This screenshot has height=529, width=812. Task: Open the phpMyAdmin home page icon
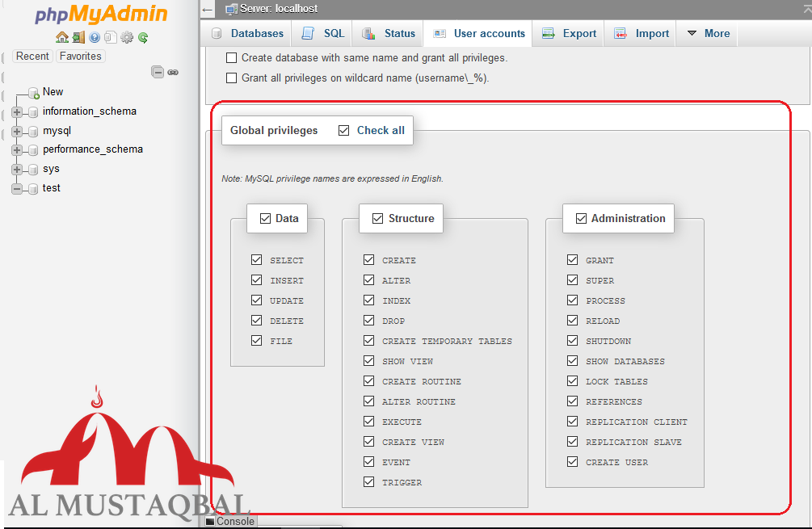[x=61, y=37]
